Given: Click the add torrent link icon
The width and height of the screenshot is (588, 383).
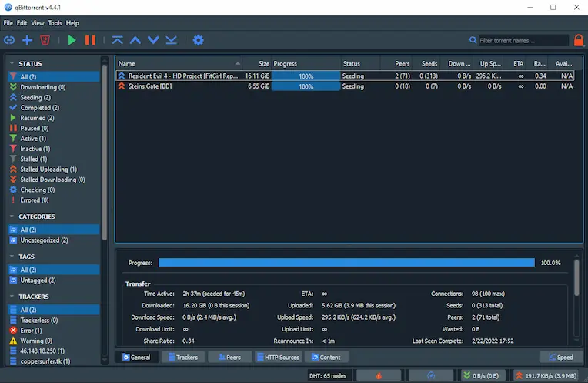Looking at the screenshot, I should click(9, 40).
